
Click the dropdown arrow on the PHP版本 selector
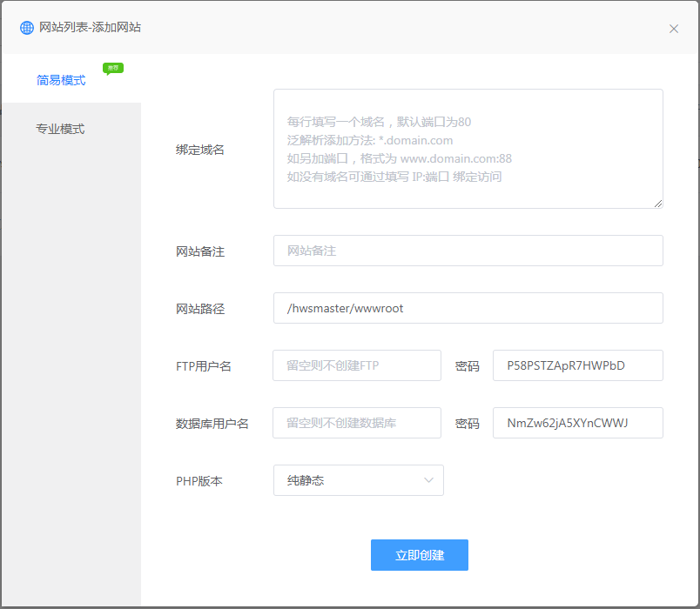(427, 479)
